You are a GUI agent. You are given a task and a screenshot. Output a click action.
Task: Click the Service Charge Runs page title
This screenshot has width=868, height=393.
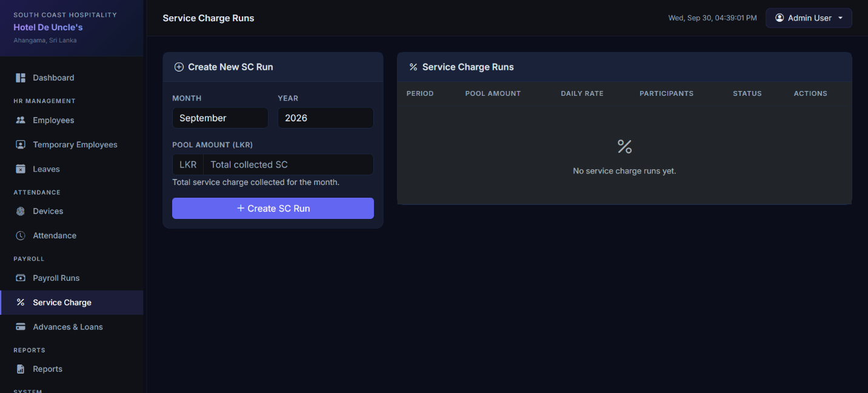click(209, 18)
